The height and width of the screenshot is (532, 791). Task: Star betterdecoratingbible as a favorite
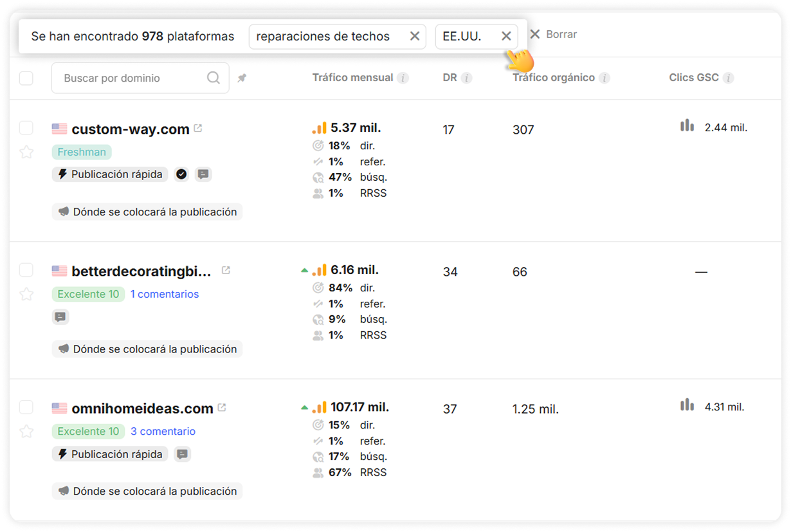[26, 294]
